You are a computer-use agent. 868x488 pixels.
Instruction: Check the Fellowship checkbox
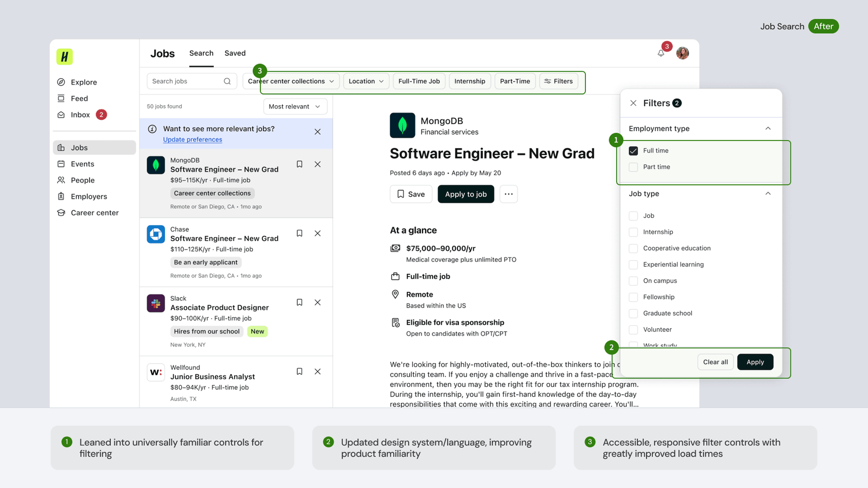point(633,297)
